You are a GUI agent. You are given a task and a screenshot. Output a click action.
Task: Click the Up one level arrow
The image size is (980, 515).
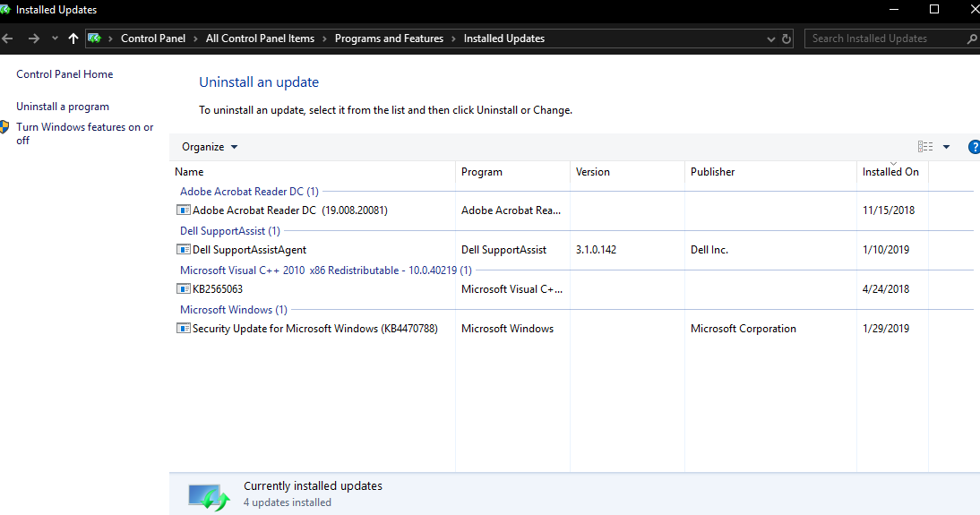click(73, 39)
